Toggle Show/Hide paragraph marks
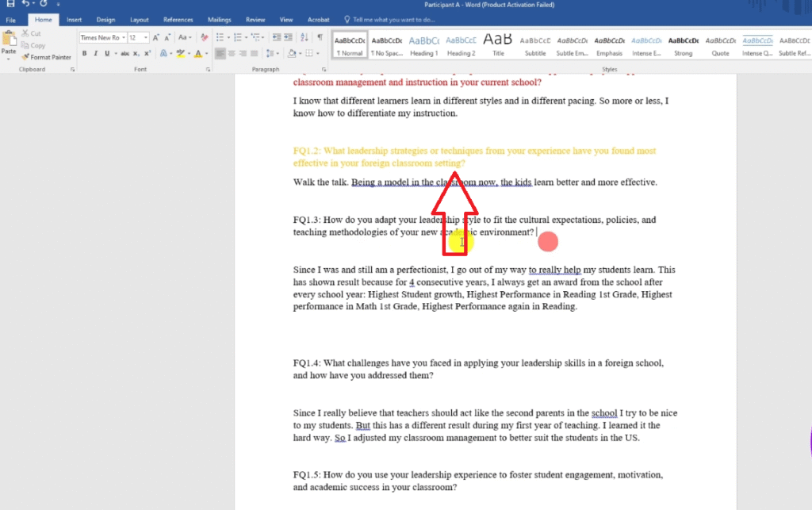Image resolution: width=812 pixels, height=510 pixels. click(x=320, y=37)
